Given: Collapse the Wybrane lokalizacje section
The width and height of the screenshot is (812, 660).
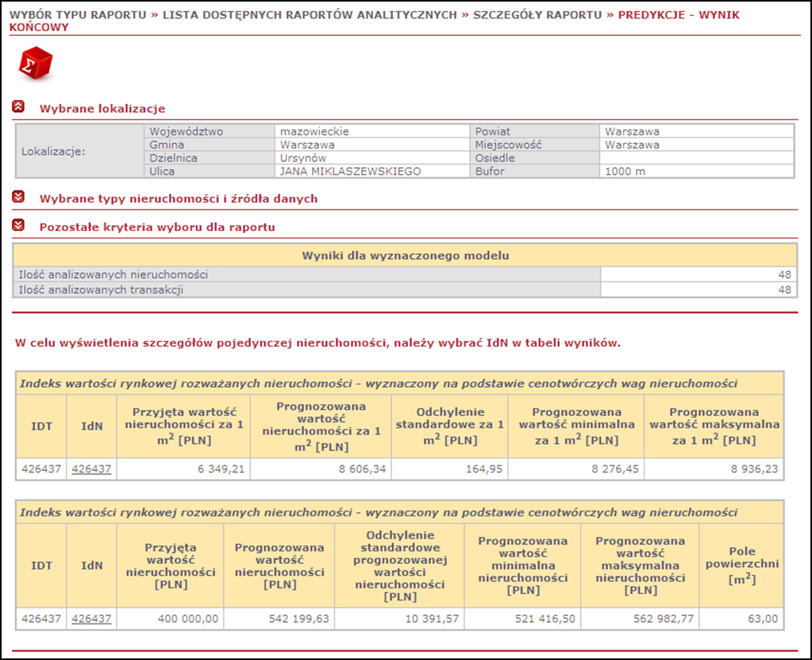Looking at the screenshot, I should point(18,106).
